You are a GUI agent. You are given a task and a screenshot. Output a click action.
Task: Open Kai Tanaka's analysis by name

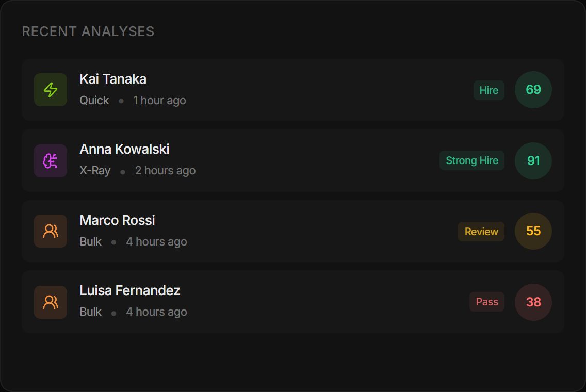(x=113, y=79)
